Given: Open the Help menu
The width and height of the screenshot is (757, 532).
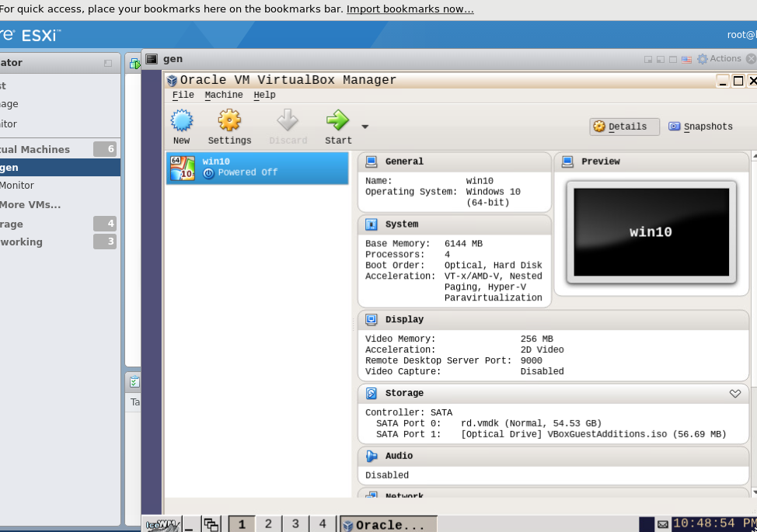Looking at the screenshot, I should [x=264, y=95].
